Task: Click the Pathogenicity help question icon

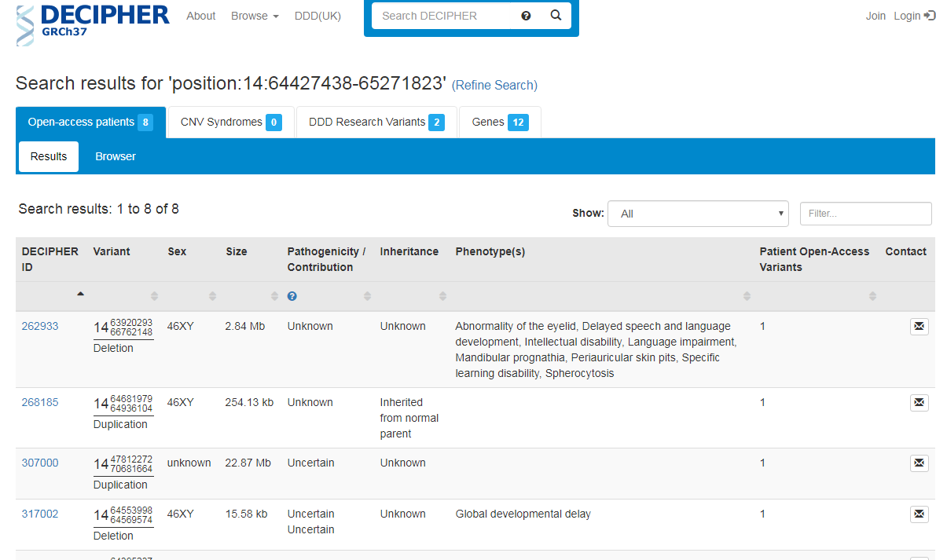Action: (292, 296)
